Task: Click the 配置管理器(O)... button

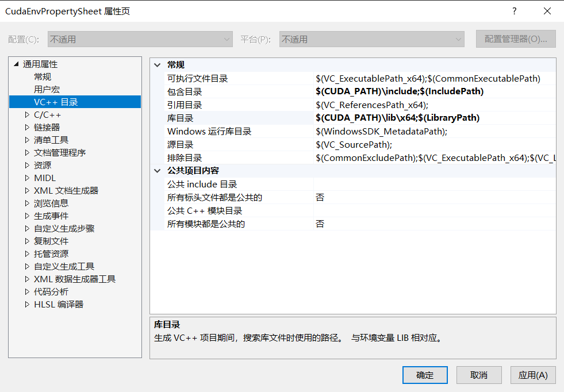Action: click(x=516, y=39)
